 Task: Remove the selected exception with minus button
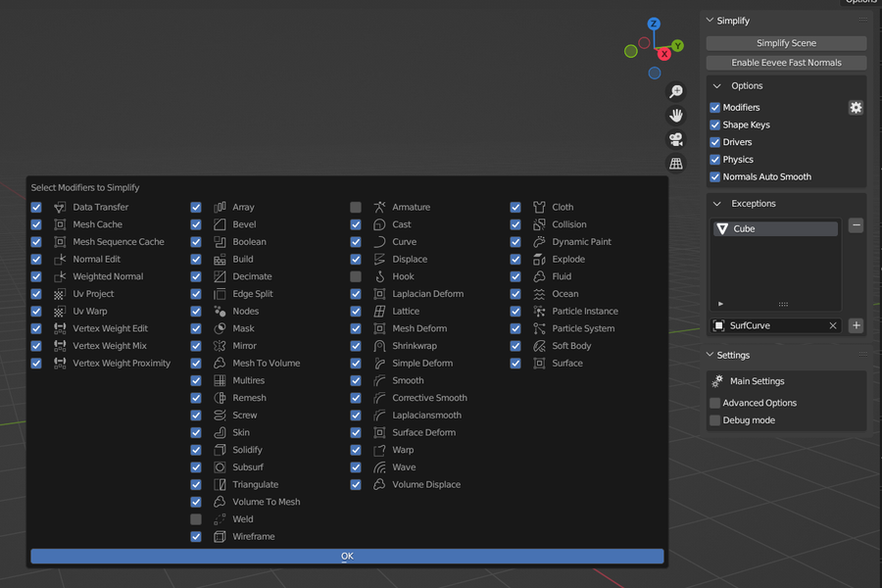click(x=857, y=225)
